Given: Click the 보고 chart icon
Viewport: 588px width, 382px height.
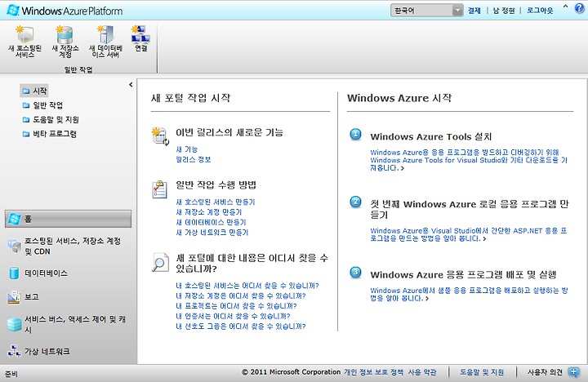Looking at the screenshot, I should click(14, 297).
